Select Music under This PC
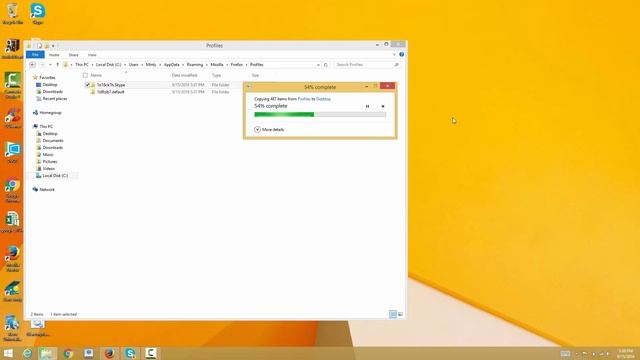 pos(48,155)
